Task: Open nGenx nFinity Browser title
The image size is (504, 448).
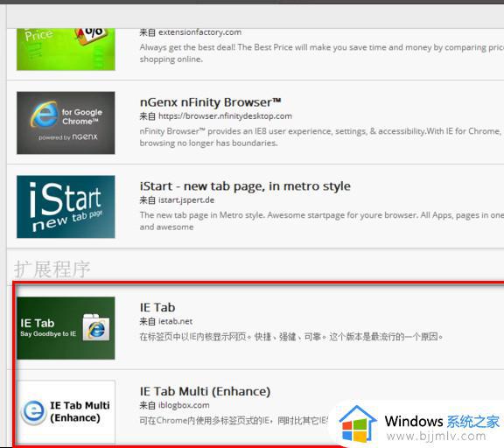Action: 211,102
